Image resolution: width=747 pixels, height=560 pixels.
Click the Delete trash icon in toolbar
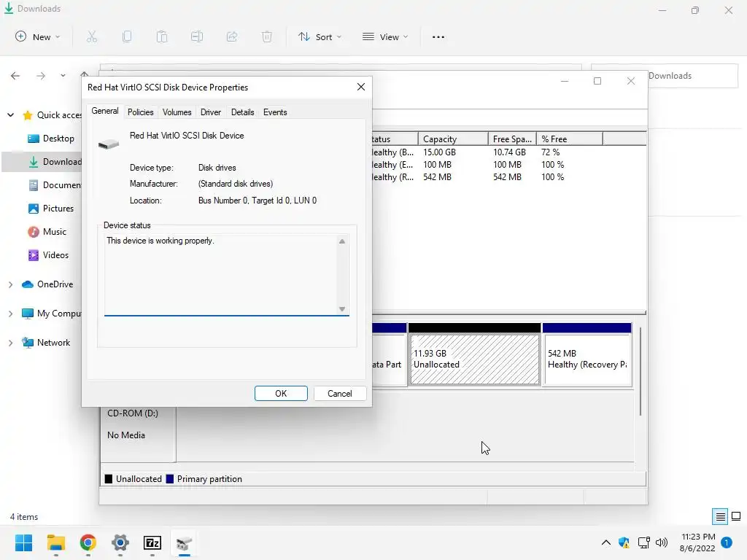267,36
